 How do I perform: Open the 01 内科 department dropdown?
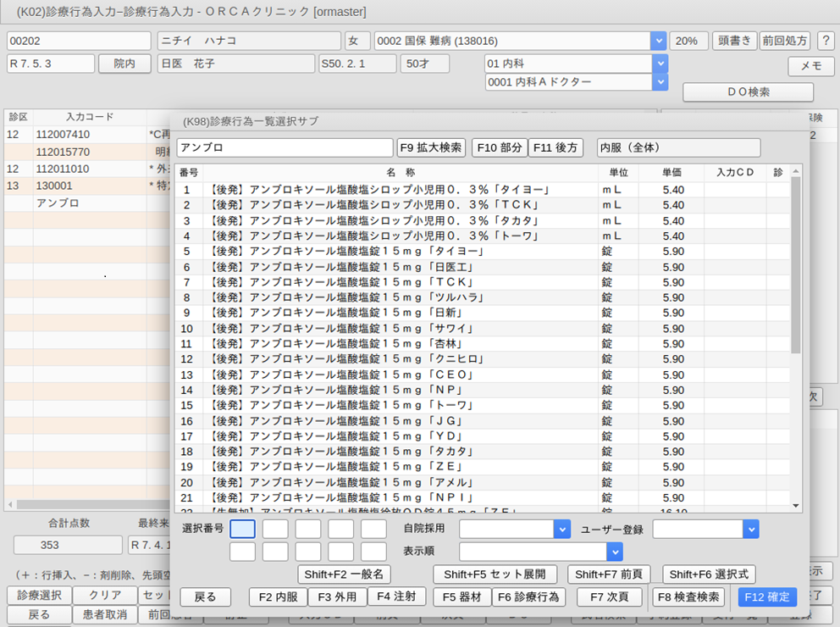[660, 64]
